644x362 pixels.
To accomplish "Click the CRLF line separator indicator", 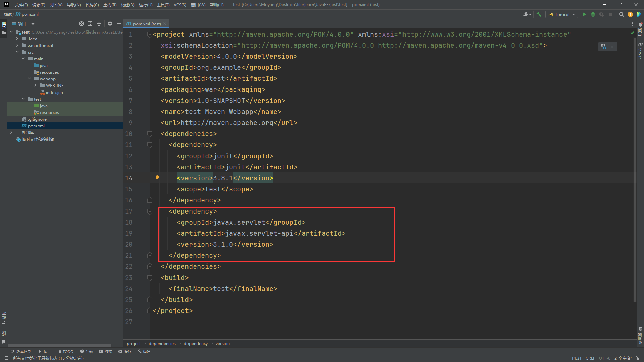I will pos(590,358).
